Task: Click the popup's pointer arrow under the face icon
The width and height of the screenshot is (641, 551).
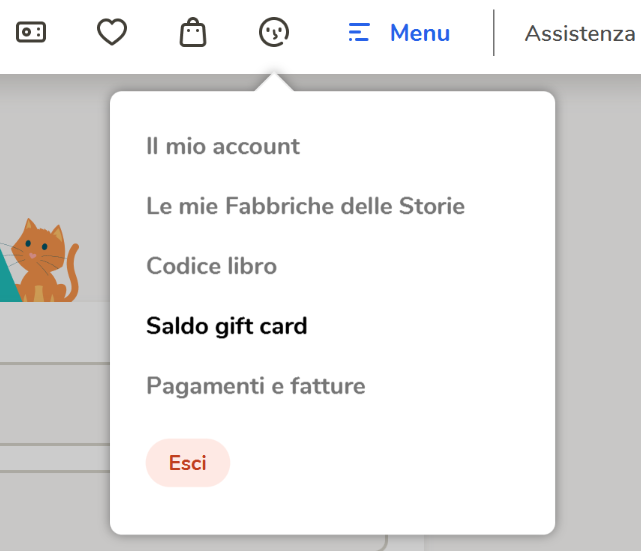Action: (x=274, y=83)
